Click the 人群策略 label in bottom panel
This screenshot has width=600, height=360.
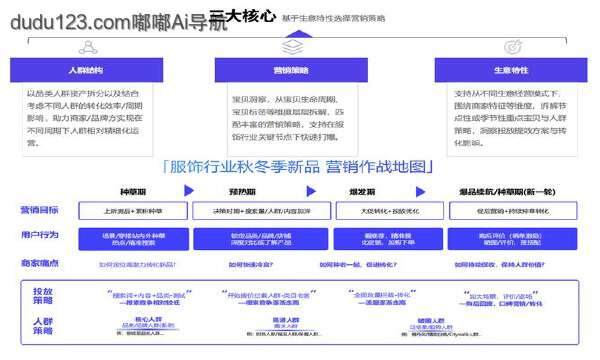[x=42, y=326]
